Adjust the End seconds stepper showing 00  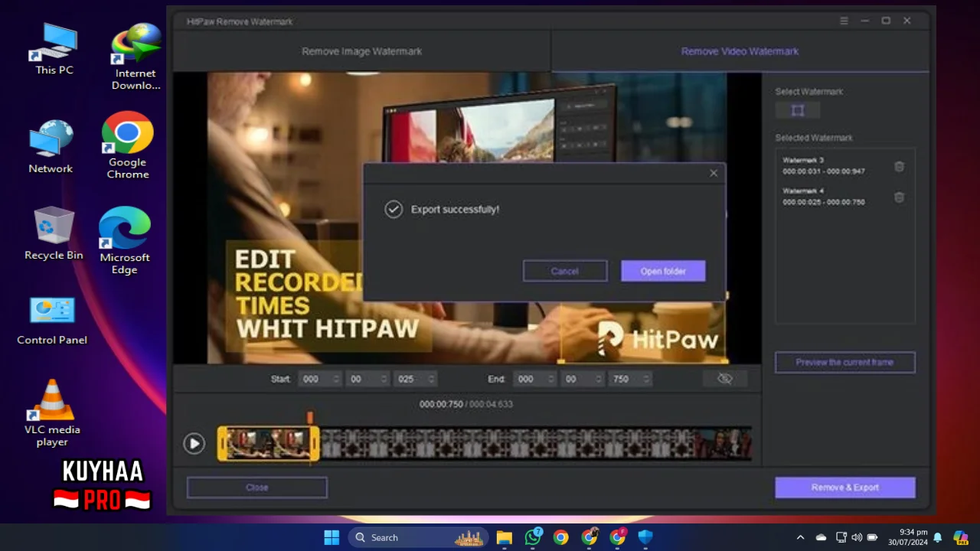[582, 379]
